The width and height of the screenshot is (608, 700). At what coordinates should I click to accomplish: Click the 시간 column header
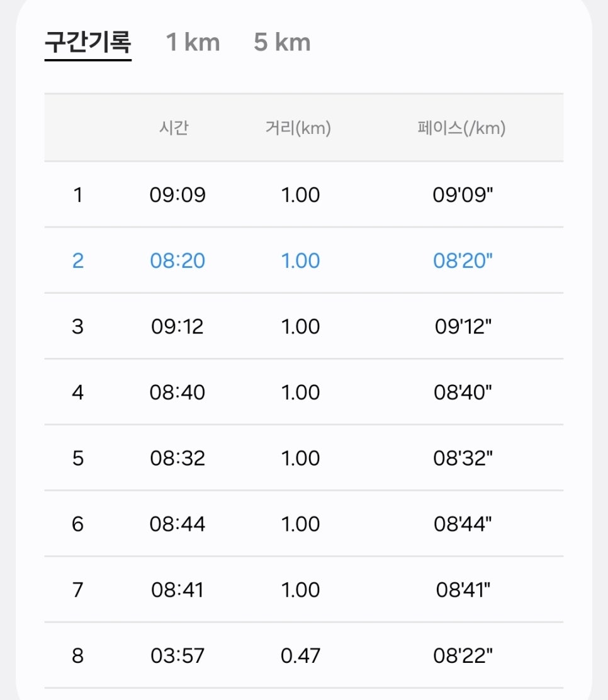[174, 128]
